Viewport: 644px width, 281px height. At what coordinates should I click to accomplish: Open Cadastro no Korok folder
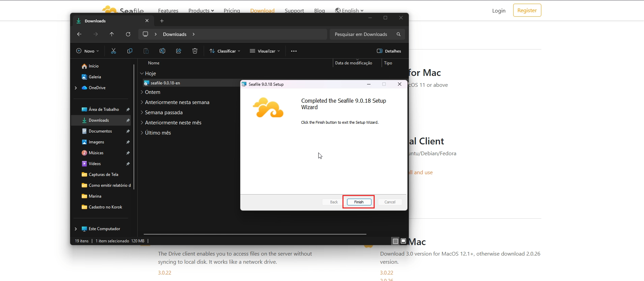102,207
